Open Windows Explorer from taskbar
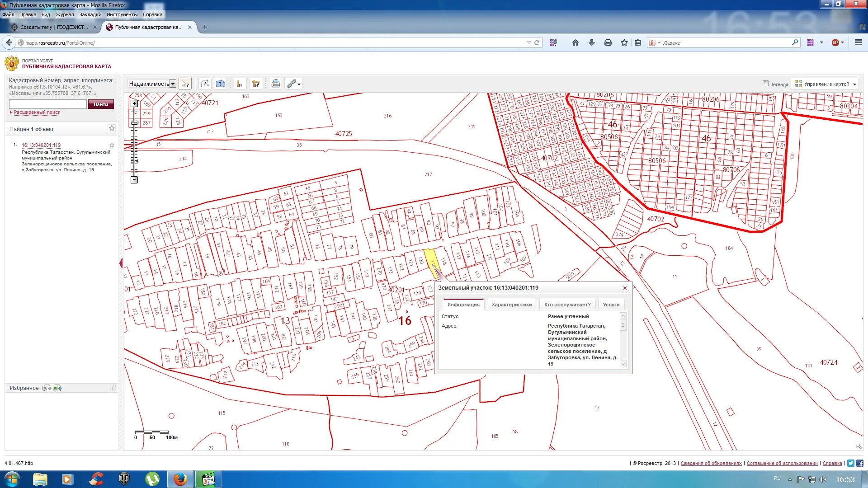This screenshot has width=868, height=488. pyautogui.click(x=40, y=479)
